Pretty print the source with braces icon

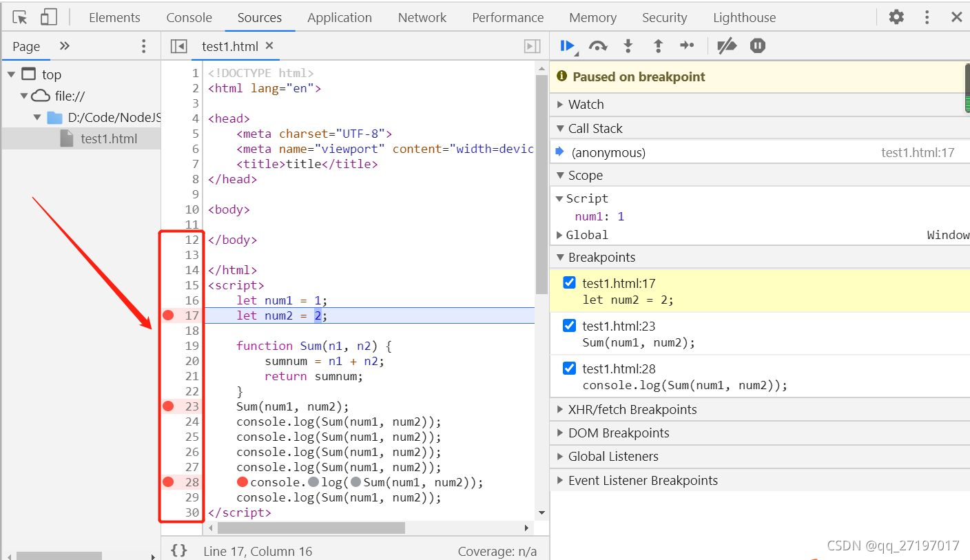tap(179, 550)
